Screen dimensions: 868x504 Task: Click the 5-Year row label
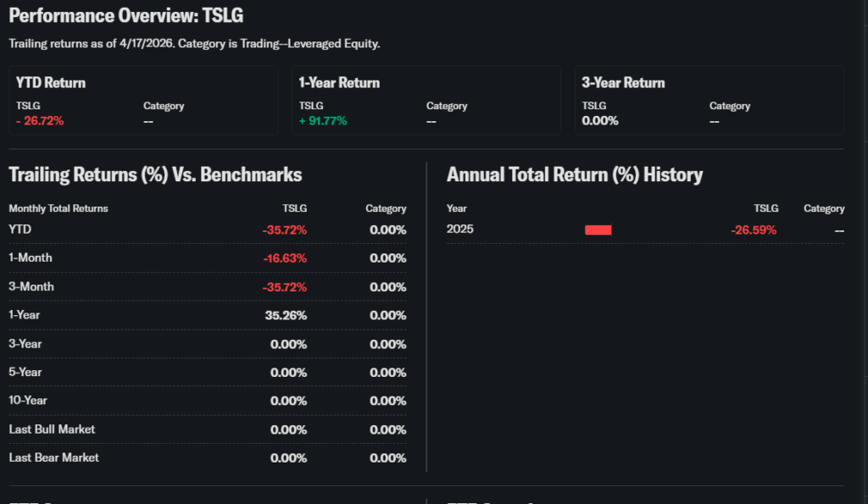click(25, 372)
